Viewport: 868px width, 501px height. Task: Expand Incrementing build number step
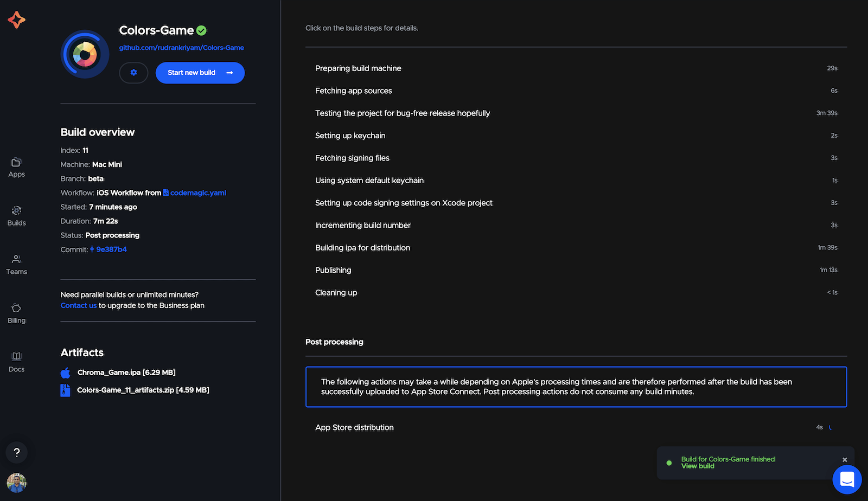(x=576, y=225)
